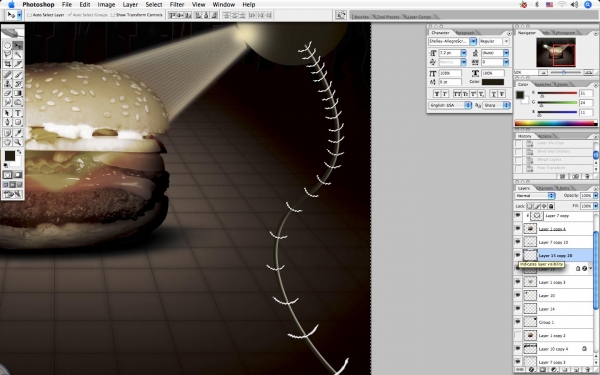Open the font family dropdown

coord(473,41)
